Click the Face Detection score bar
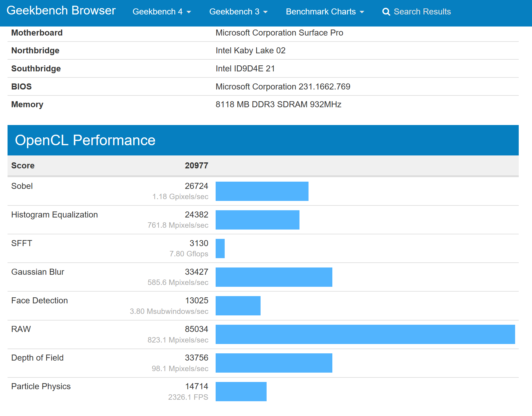Viewport: 532px width, 416px height. (238, 306)
